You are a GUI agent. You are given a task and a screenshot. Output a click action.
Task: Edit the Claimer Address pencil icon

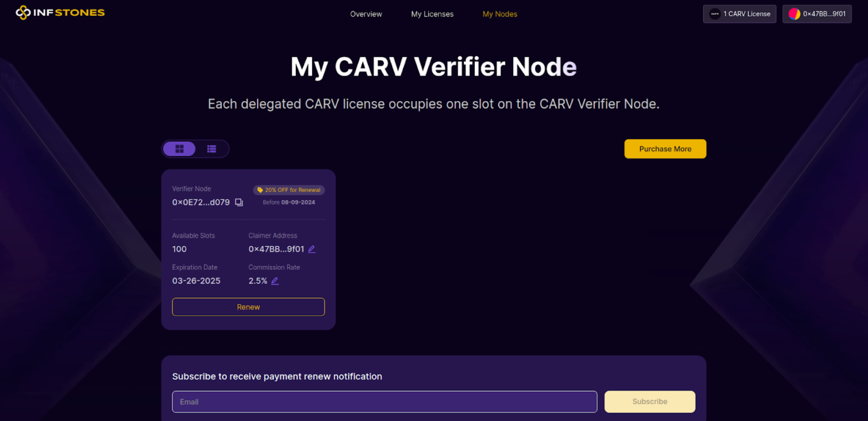pos(312,249)
